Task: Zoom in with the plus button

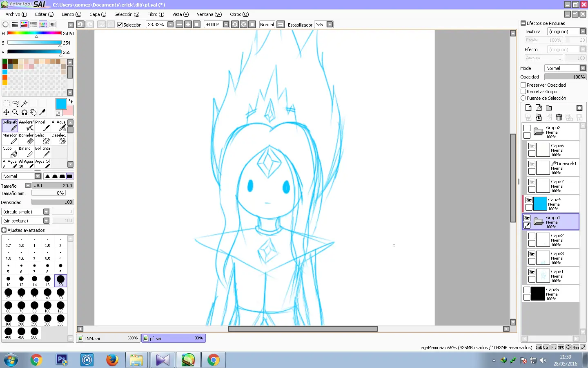Action: tap(188, 25)
